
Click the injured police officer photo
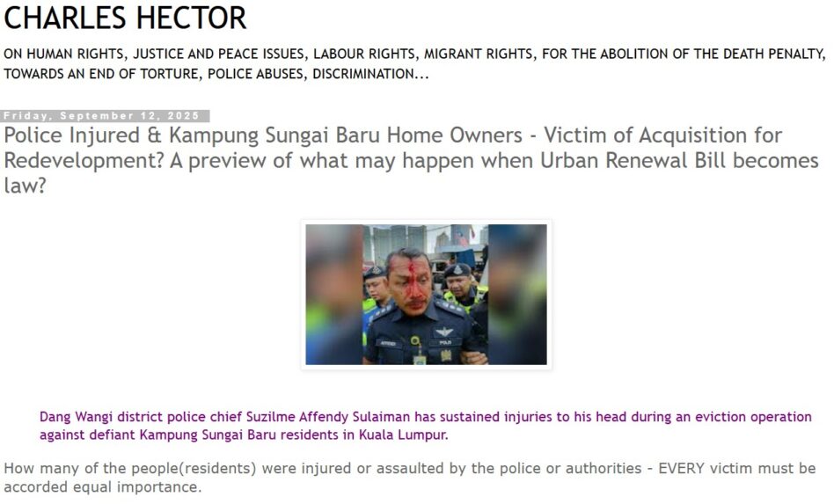pos(426,295)
